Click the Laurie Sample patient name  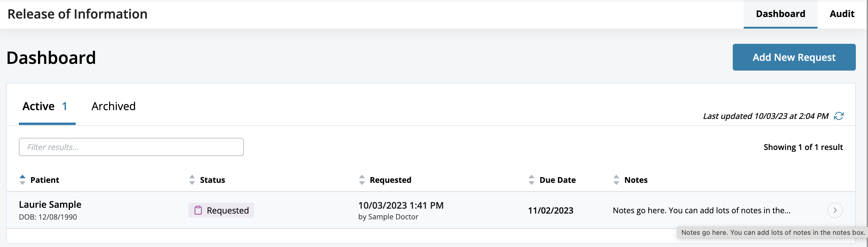coord(50,204)
